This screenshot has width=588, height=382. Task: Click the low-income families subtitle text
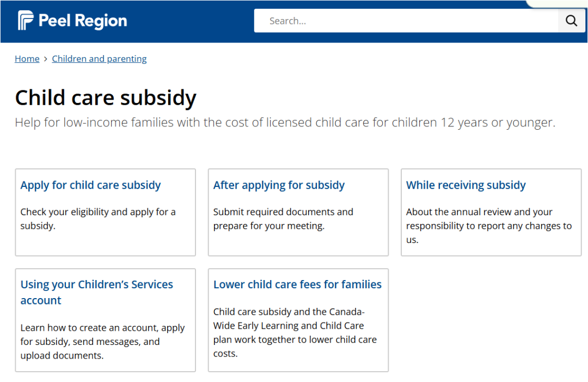285,122
